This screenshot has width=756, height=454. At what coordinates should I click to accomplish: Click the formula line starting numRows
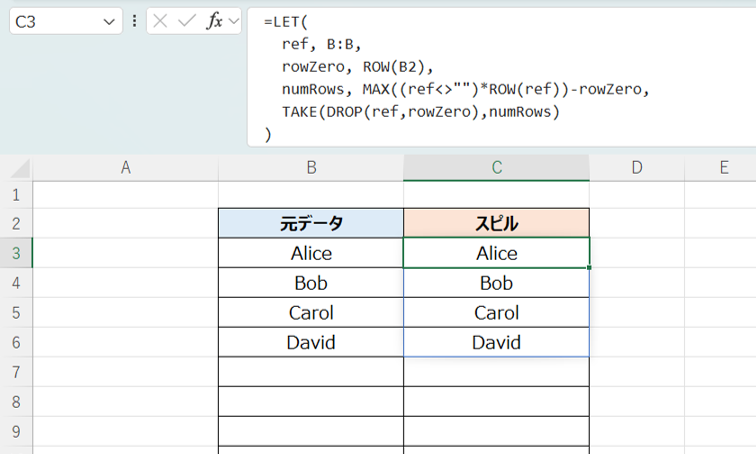pos(466,89)
